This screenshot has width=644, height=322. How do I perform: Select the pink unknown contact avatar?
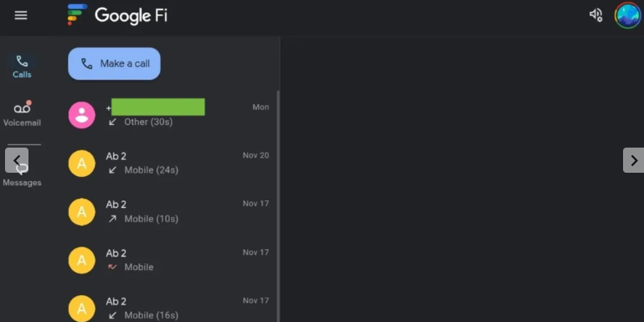82,115
